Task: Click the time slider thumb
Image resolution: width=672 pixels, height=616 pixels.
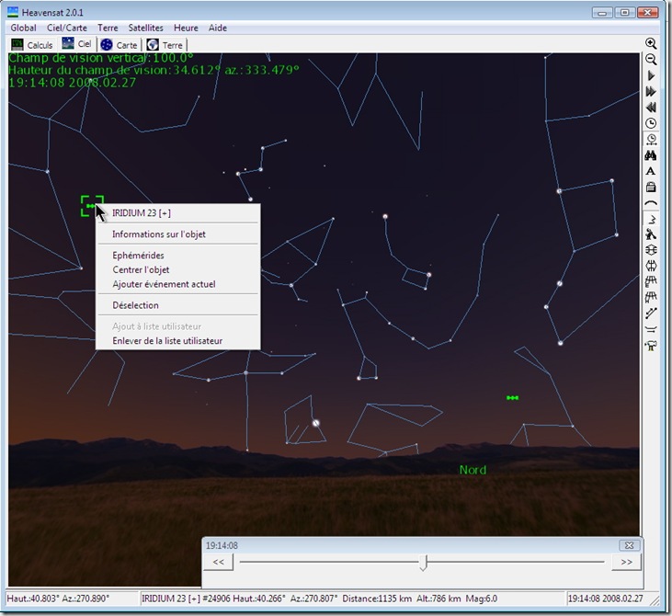Action: [x=424, y=563]
